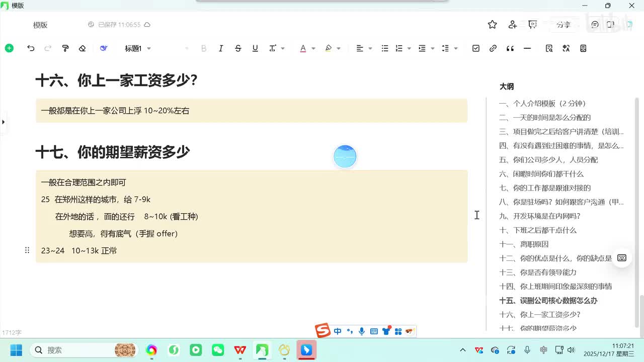The height and width of the screenshot is (362, 644).
Task: Open the comments icon in the header
Action: pos(595,25)
